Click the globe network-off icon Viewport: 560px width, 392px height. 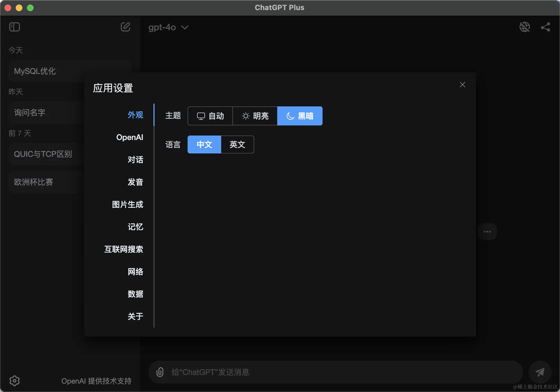click(x=524, y=27)
